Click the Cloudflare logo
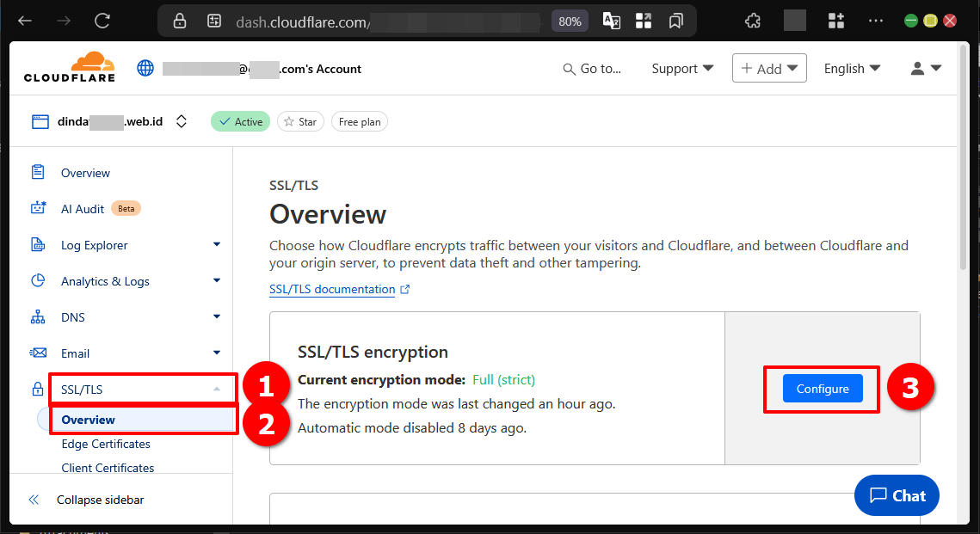This screenshot has height=534, width=980. [70, 67]
